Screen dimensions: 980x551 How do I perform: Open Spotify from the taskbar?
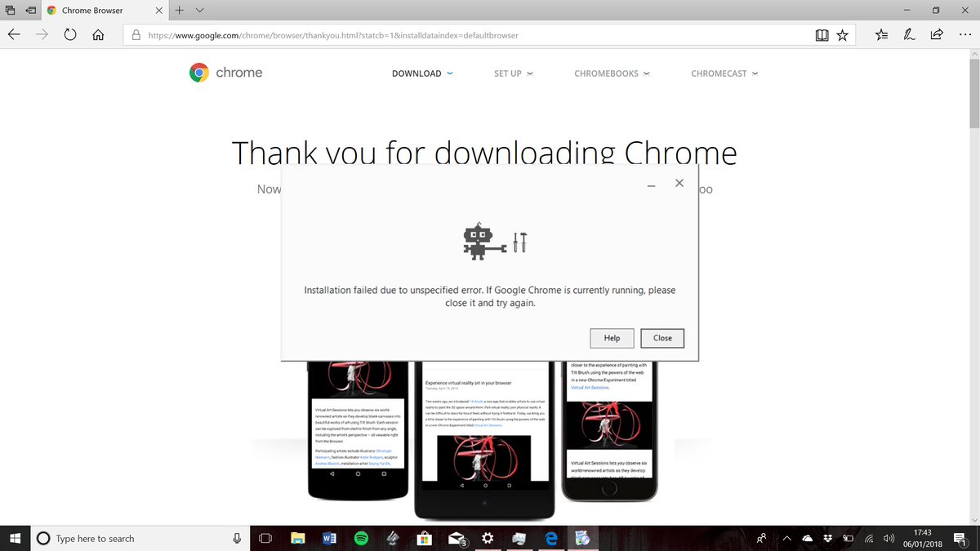[x=361, y=538]
